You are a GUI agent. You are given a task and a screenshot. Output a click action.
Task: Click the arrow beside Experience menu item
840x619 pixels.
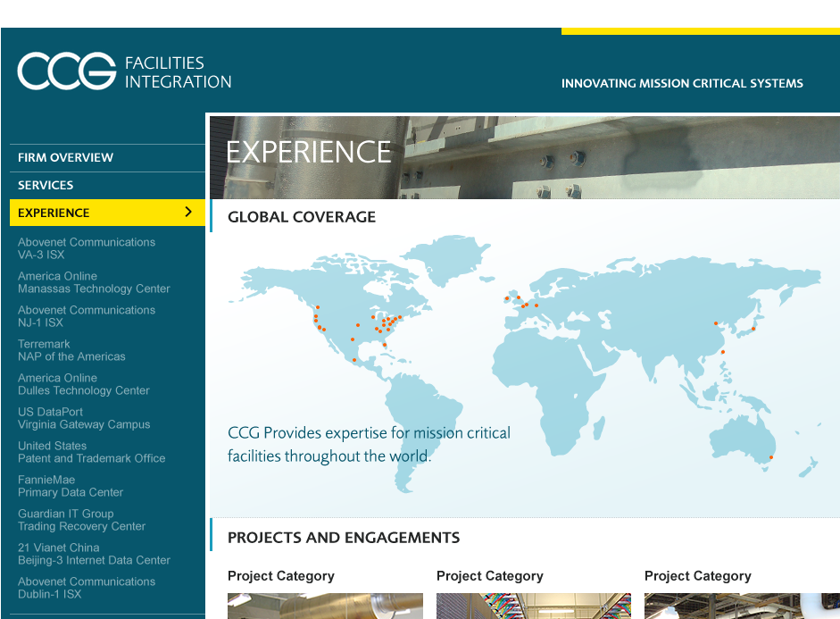187,213
